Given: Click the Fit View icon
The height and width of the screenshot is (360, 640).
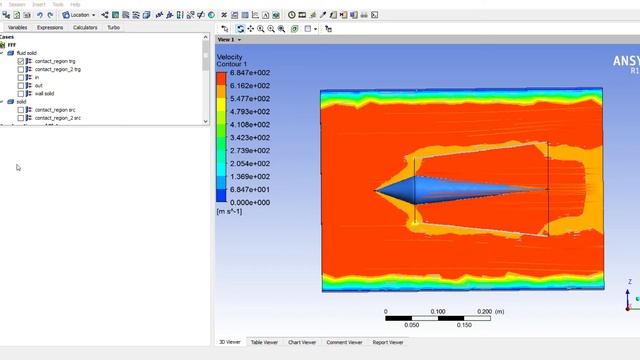Looking at the screenshot, I should 281,29.
